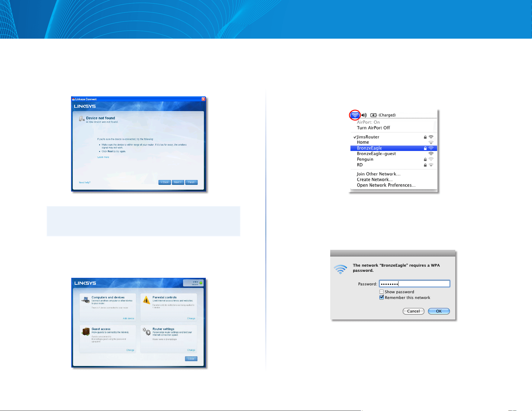This screenshot has height=411, width=532.
Task: Click Add device link
Action: click(x=128, y=318)
